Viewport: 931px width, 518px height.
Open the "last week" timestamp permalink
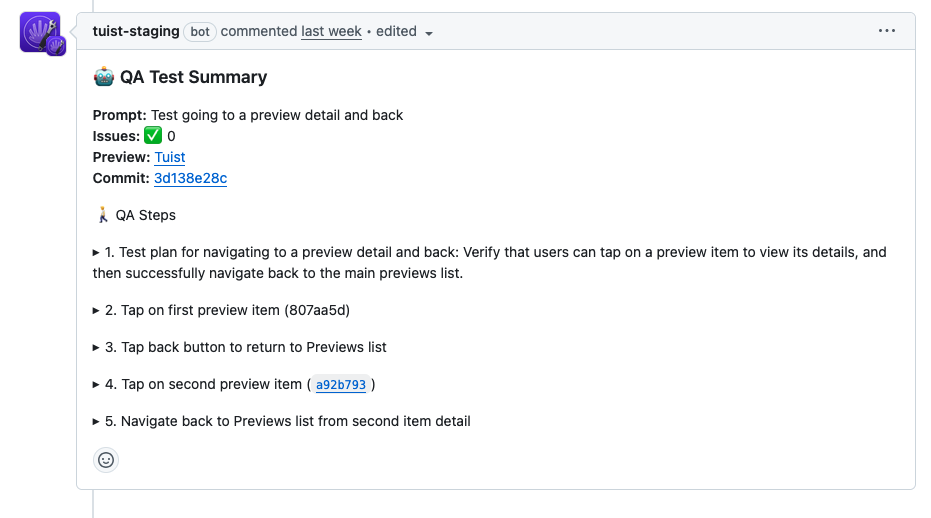coord(331,31)
